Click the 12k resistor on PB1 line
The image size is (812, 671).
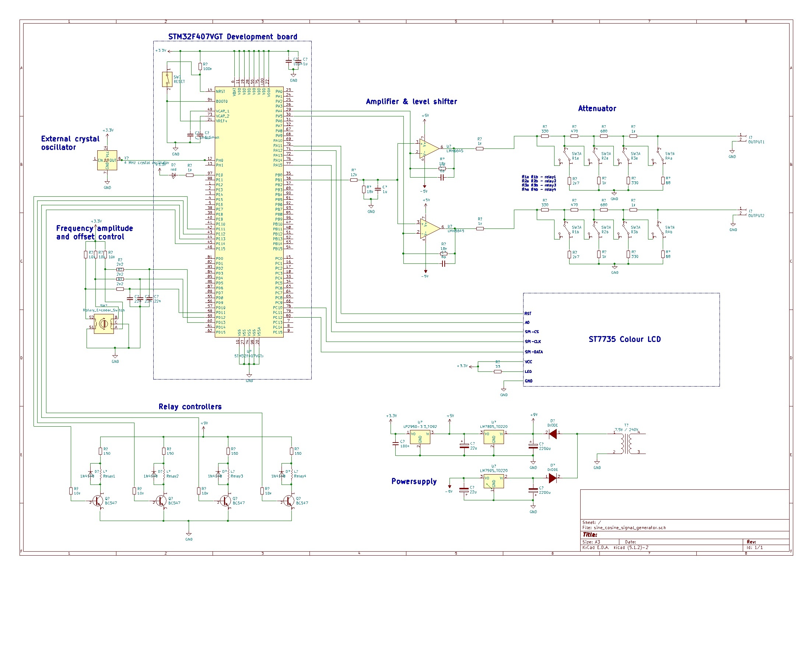[x=353, y=180]
